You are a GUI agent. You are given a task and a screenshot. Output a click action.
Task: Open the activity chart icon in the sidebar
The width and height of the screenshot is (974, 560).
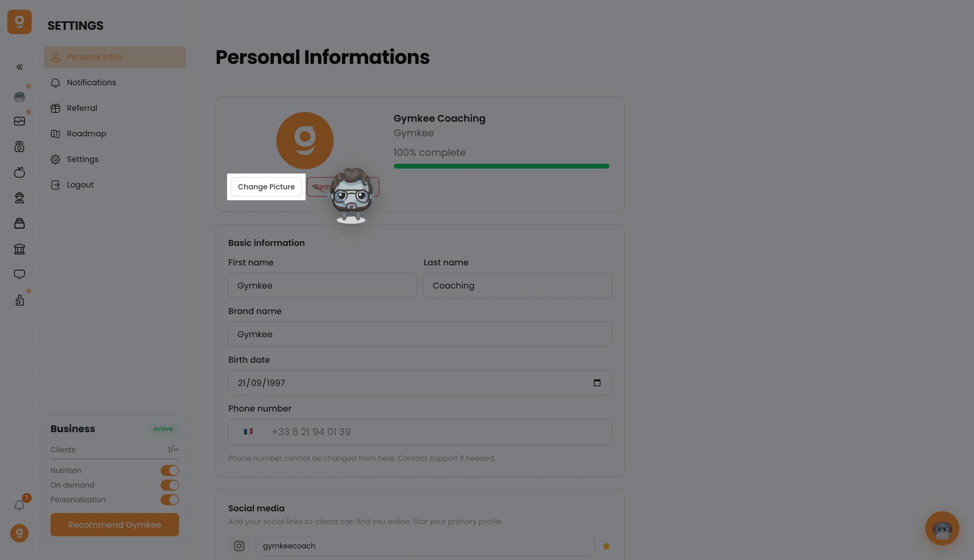click(x=19, y=121)
